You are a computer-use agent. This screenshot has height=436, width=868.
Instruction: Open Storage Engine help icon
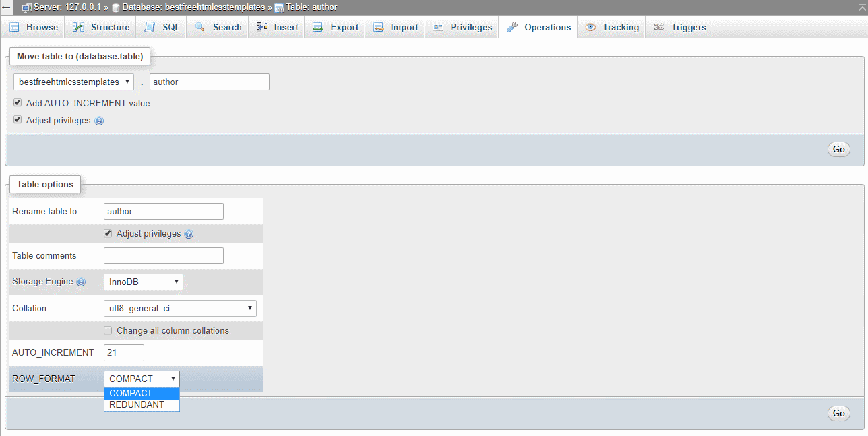click(x=82, y=282)
